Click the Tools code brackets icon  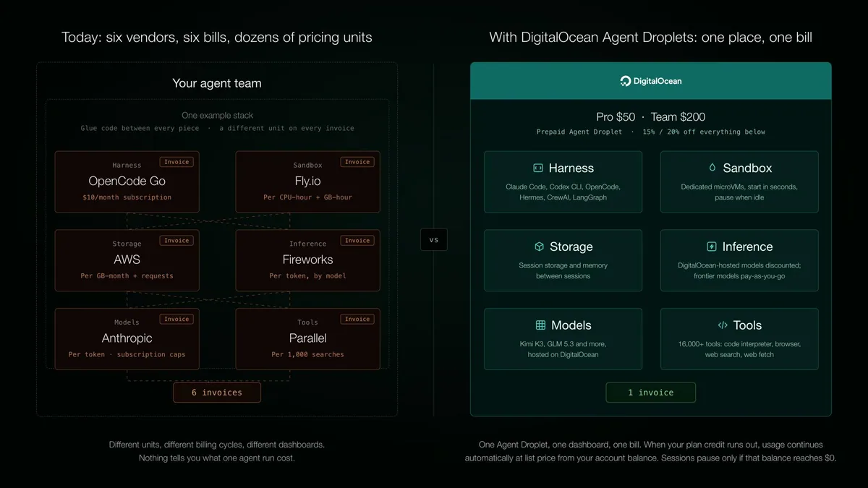(722, 325)
